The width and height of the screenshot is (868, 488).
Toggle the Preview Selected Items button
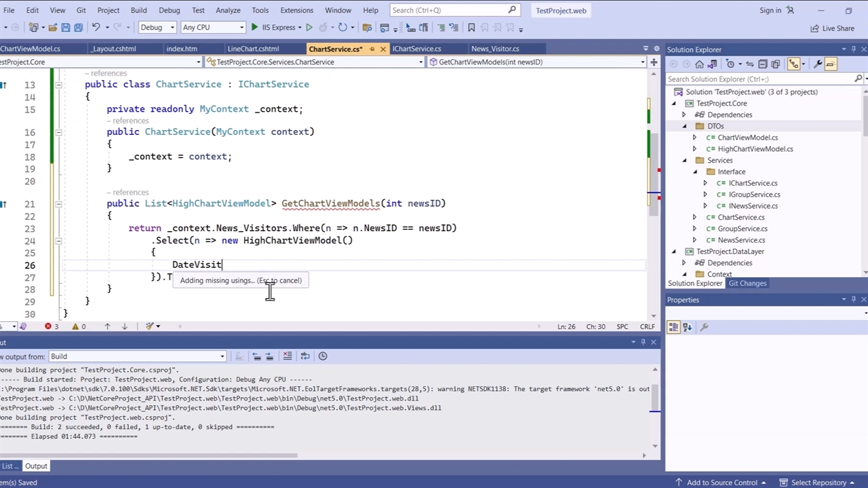831,64
